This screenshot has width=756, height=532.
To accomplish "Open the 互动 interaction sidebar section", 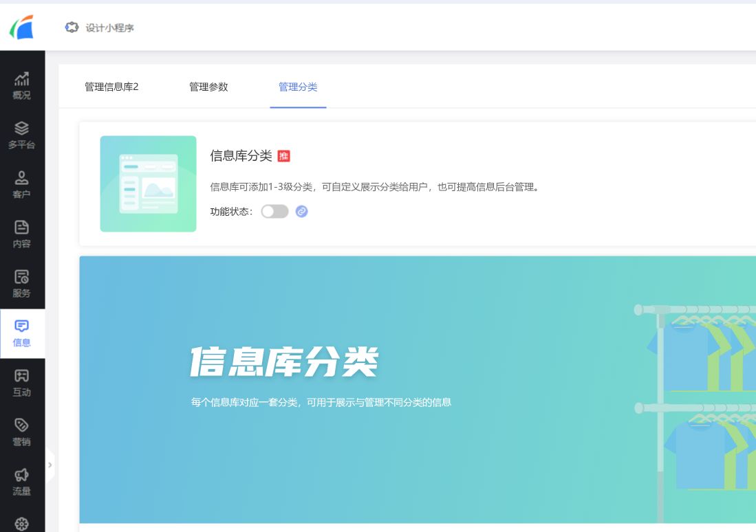I will pyautogui.click(x=22, y=383).
